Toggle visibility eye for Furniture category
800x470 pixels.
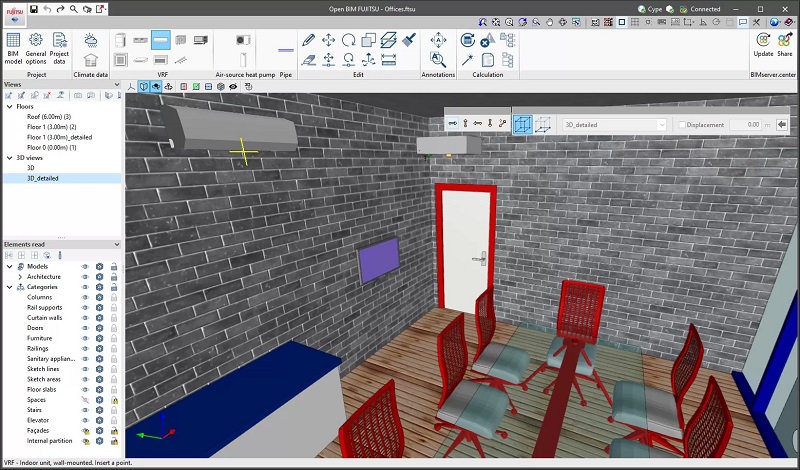[85, 338]
